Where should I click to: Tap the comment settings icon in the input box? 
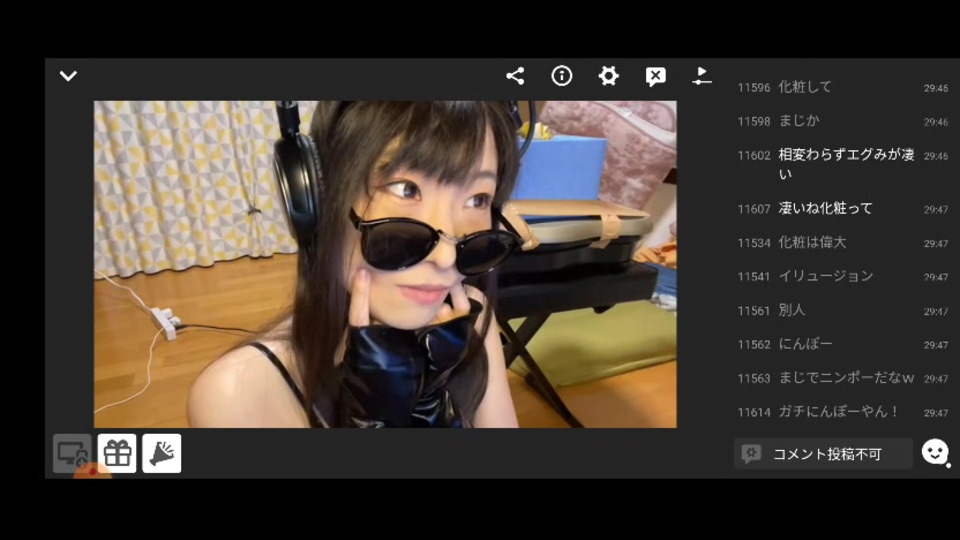coord(751,454)
